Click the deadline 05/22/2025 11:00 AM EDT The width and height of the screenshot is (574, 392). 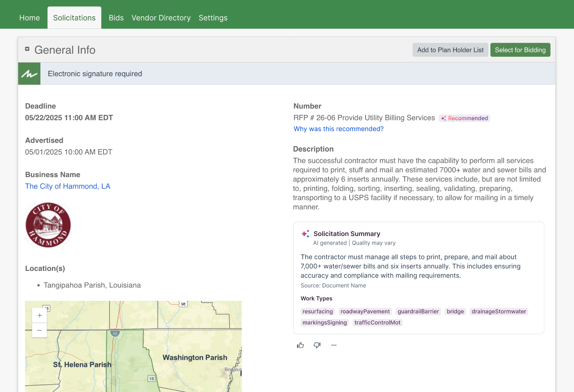click(69, 118)
